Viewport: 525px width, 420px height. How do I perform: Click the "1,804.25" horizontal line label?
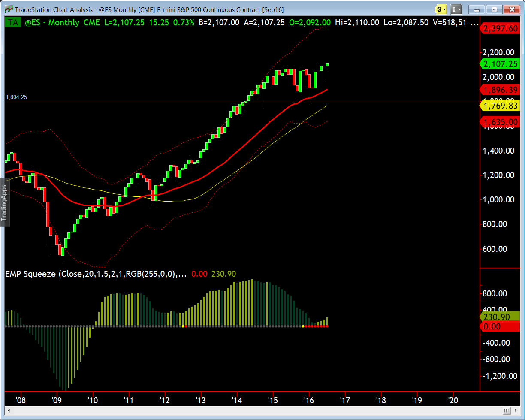coord(16,97)
